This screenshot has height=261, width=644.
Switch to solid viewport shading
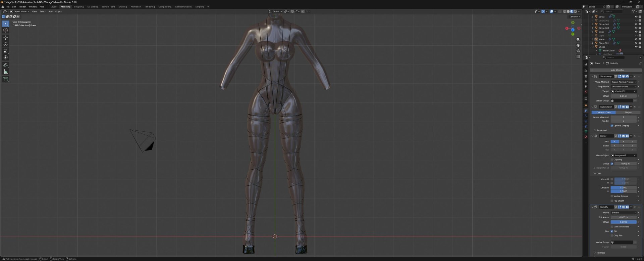point(568,11)
